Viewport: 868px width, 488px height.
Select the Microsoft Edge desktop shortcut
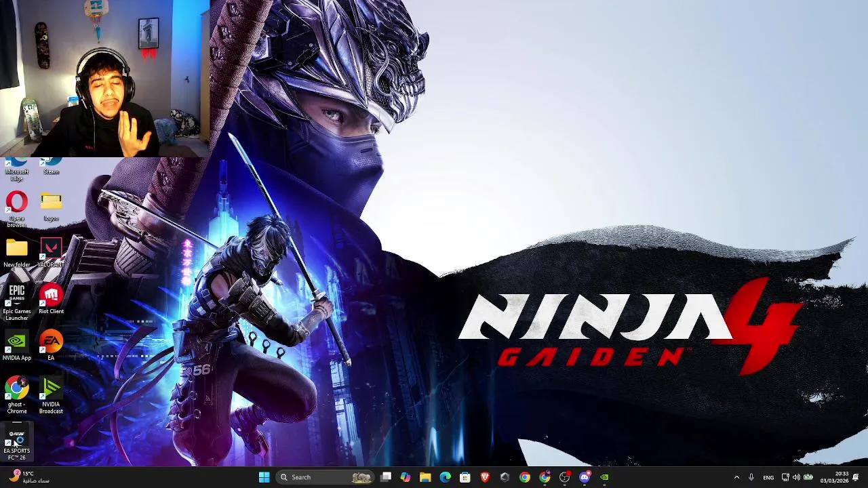click(17, 169)
